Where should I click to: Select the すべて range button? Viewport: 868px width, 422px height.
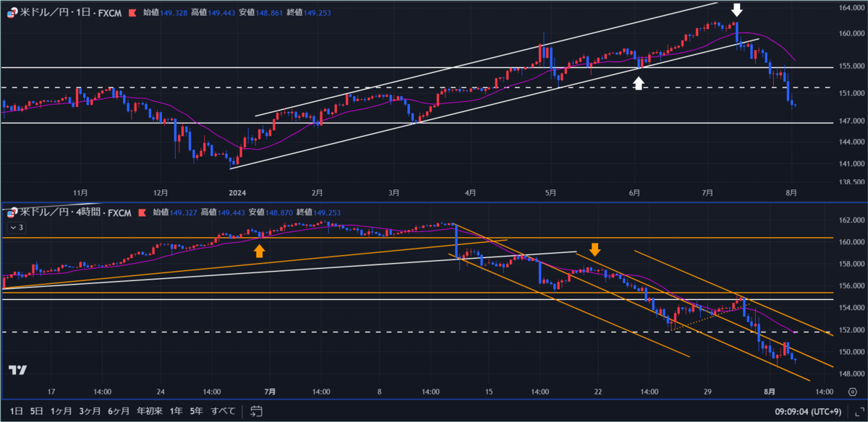(x=223, y=412)
